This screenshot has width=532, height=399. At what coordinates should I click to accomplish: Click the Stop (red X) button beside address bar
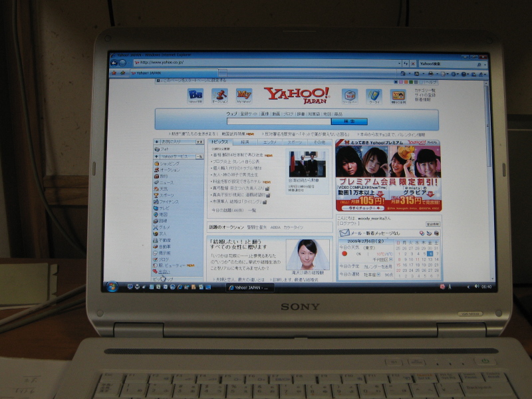413,63
